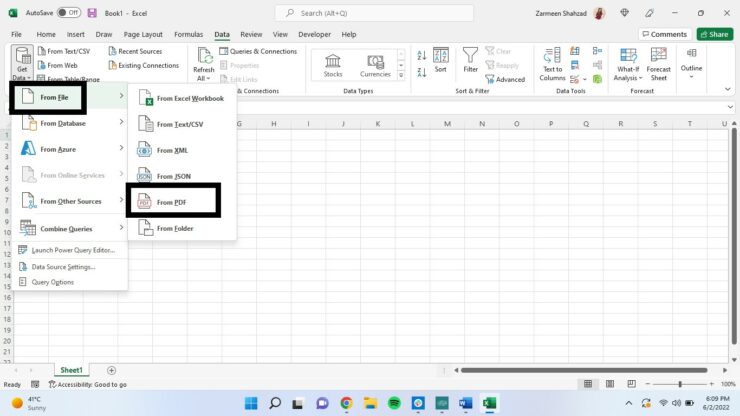Viewport: 740px width, 416px height.
Task: Open Word from the taskbar
Action: point(465,403)
